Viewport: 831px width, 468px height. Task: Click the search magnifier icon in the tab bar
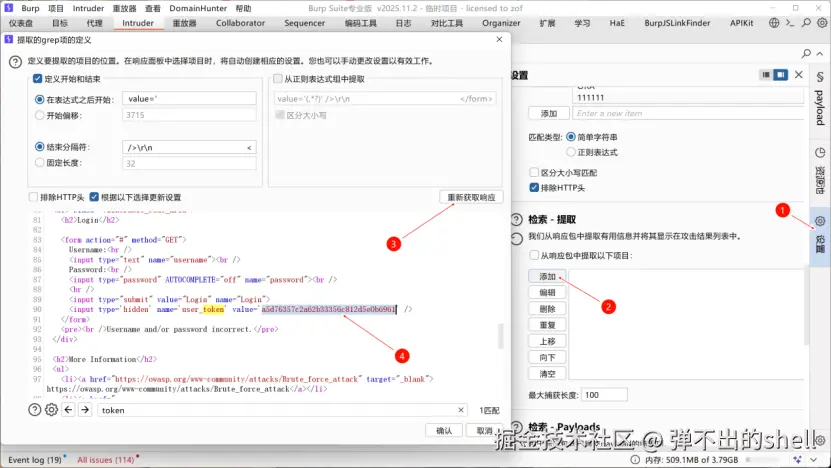tap(806, 23)
